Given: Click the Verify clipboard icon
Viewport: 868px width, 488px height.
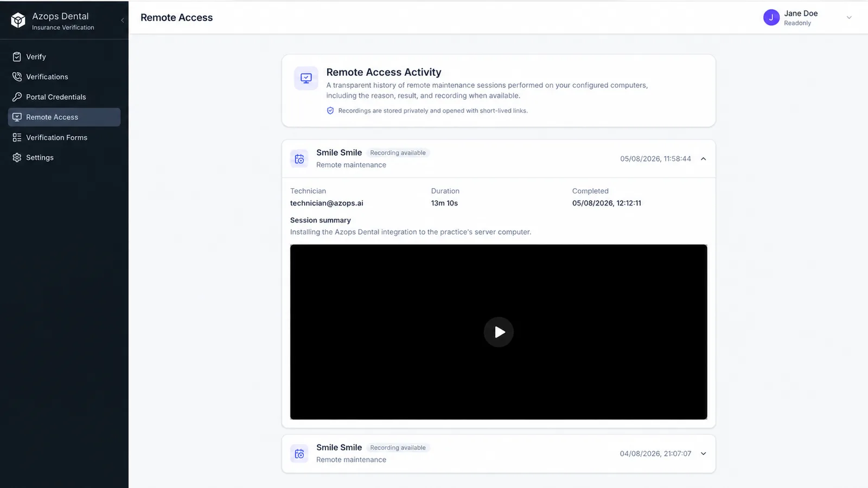Looking at the screenshot, I should 17,56.
